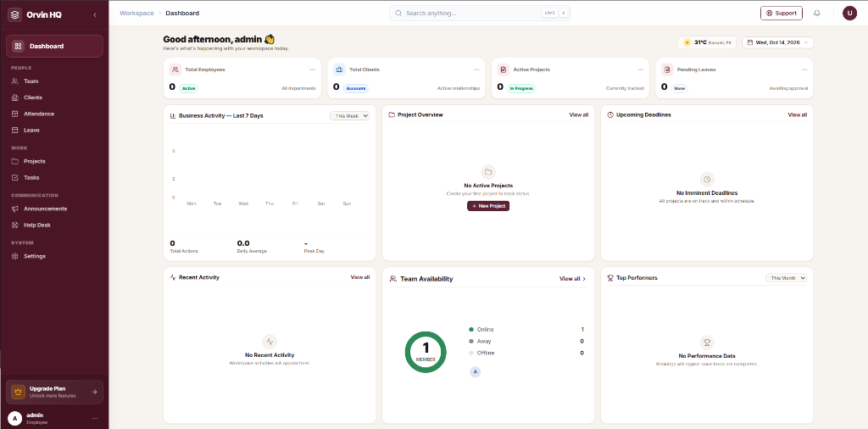Click the search magnifier icon
868x429 pixels.
coord(398,13)
